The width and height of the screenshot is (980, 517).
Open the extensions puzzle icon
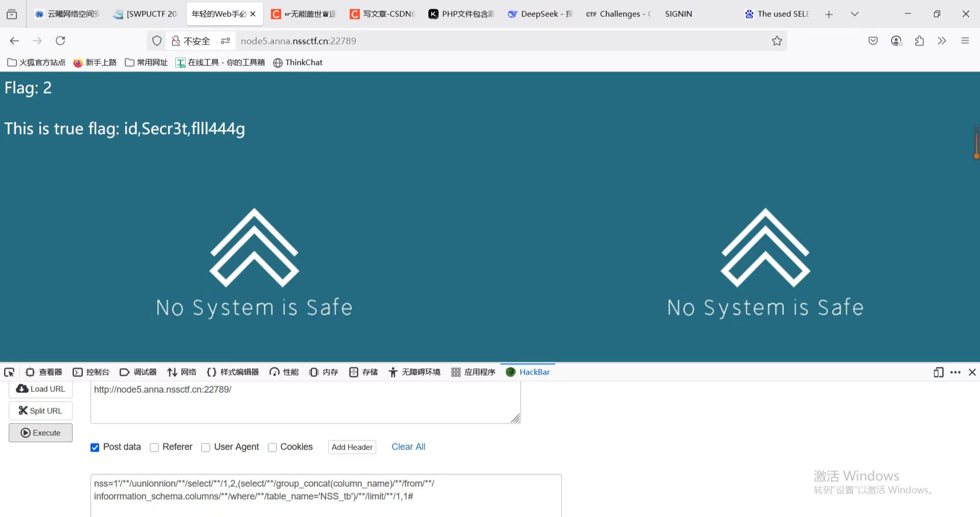919,41
